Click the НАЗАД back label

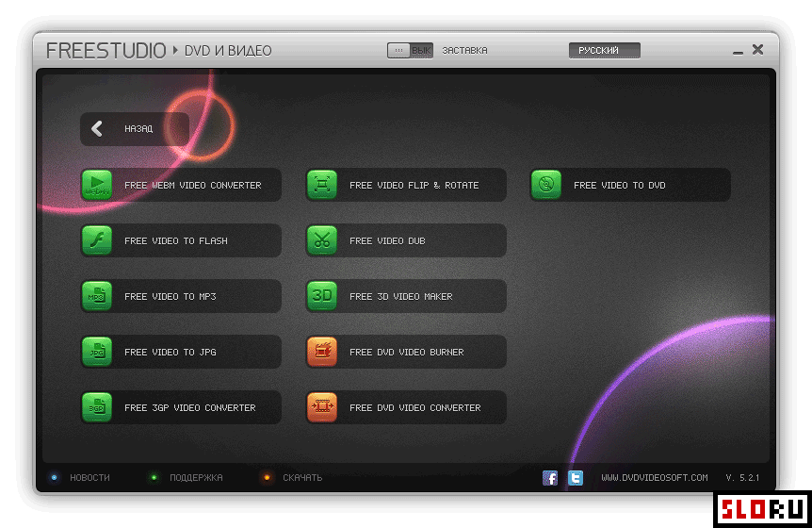coord(138,128)
